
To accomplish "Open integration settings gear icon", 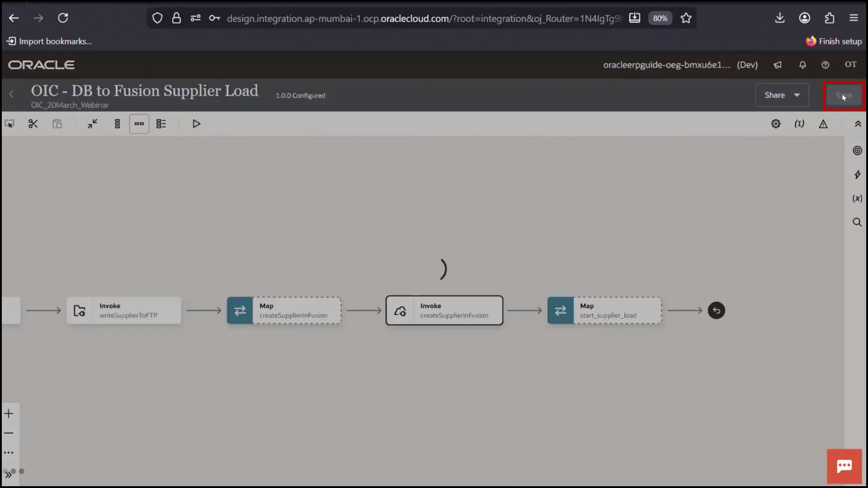I will click(x=776, y=124).
